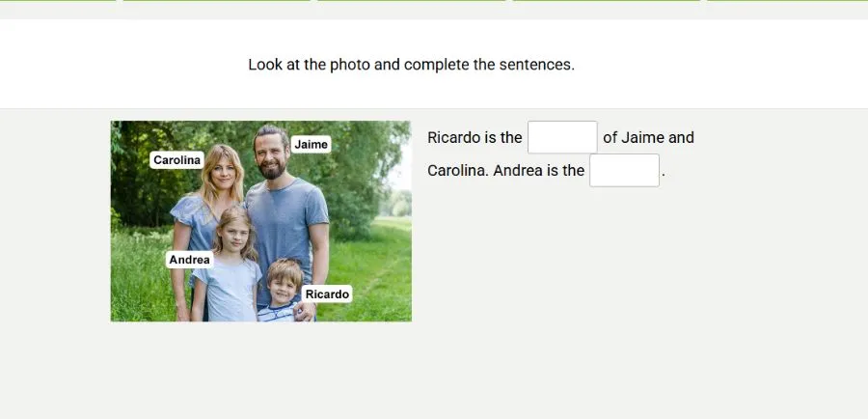Image resolution: width=868 pixels, height=419 pixels.
Task: Click the blank after "Andrea is the"
Action: point(624,170)
